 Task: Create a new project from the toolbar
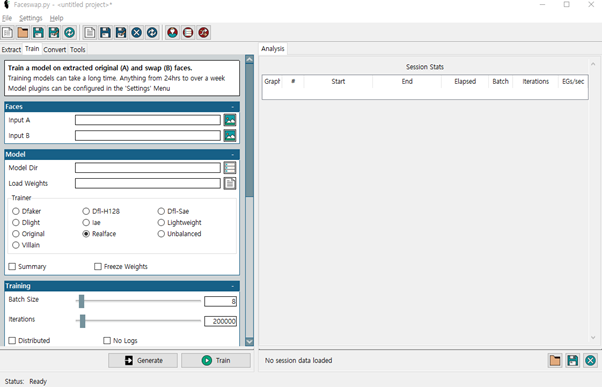coord(7,33)
